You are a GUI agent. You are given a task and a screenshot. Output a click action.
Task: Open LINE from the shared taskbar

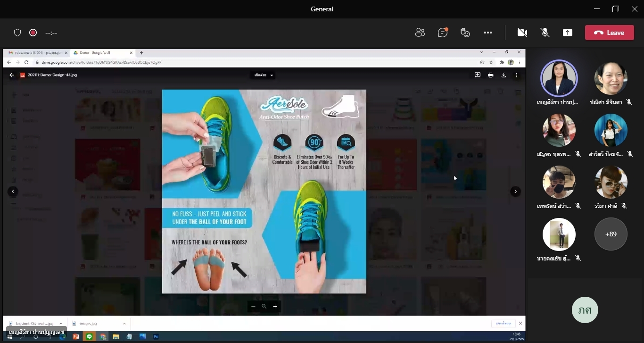[89, 337]
